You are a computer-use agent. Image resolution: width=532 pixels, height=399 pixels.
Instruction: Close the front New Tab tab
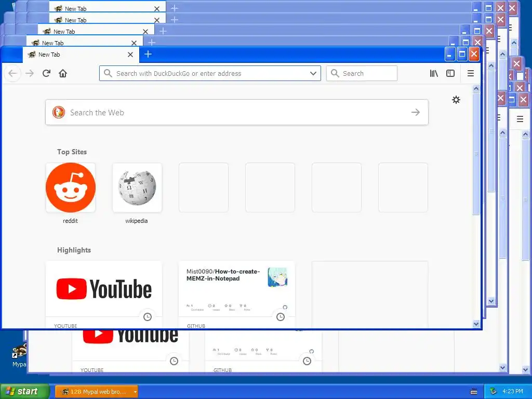click(130, 55)
